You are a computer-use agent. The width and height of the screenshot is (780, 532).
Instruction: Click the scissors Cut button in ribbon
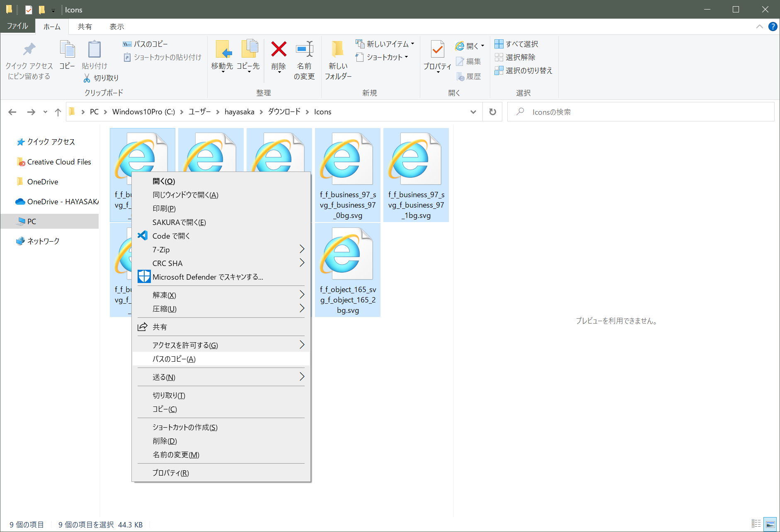pyautogui.click(x=101, y=78)
